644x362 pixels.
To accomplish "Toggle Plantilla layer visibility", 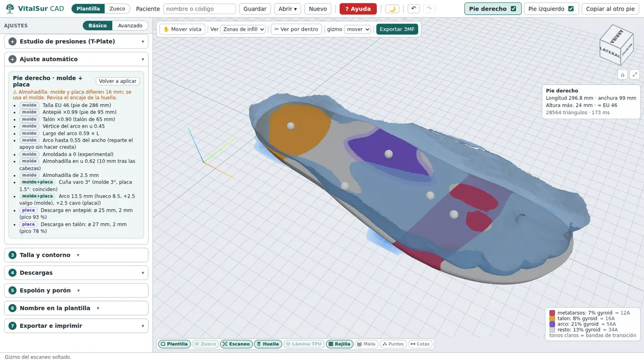I will tap(174, 344).
